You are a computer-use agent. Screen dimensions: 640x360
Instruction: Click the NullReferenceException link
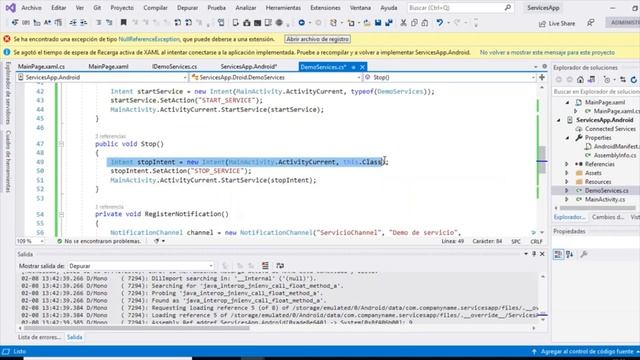[149, 39]
